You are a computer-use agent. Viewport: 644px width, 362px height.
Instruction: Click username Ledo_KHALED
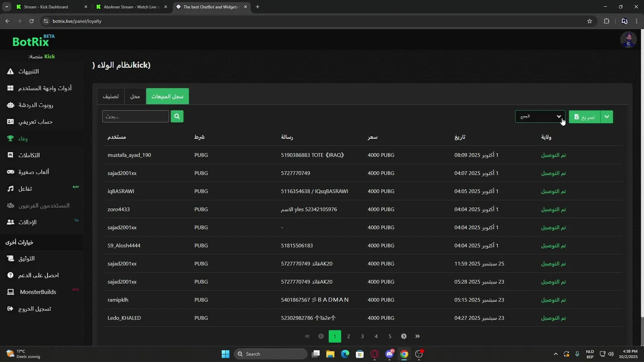(x=124, y=318)
